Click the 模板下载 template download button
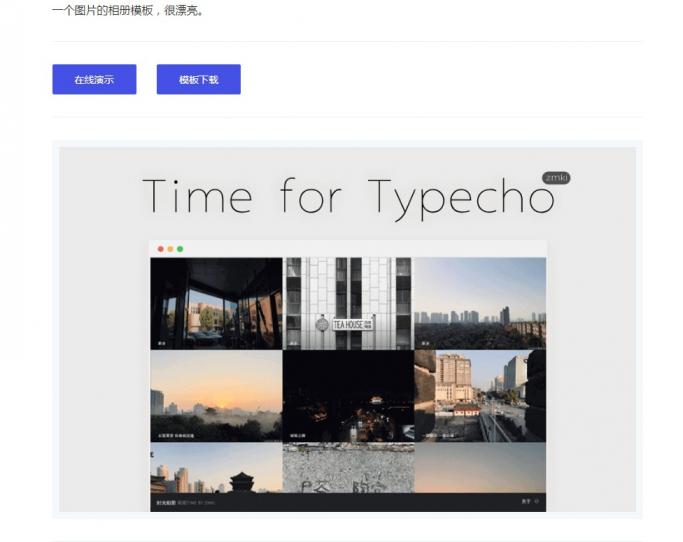683x542 pixels. 199,79
